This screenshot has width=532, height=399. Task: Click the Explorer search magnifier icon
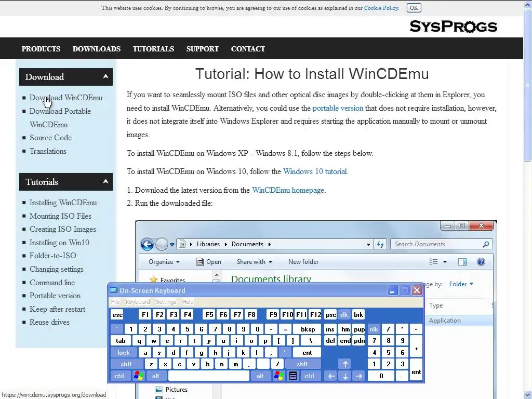coord(486,244)
